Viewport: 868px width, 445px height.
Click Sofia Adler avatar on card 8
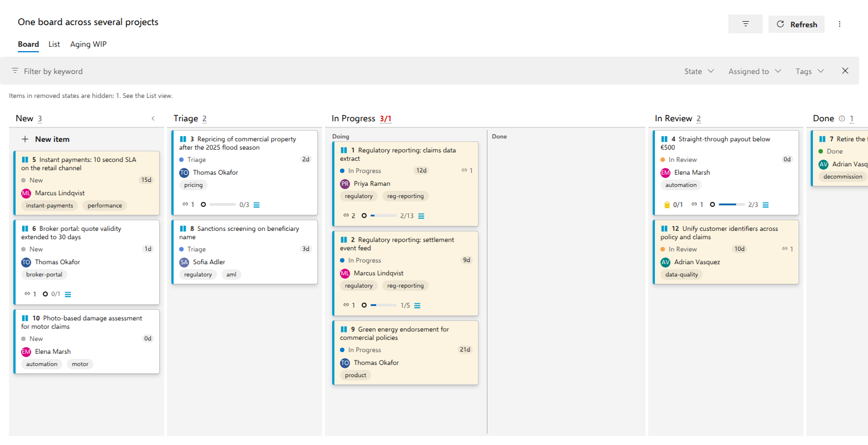(x=184, y=262)
